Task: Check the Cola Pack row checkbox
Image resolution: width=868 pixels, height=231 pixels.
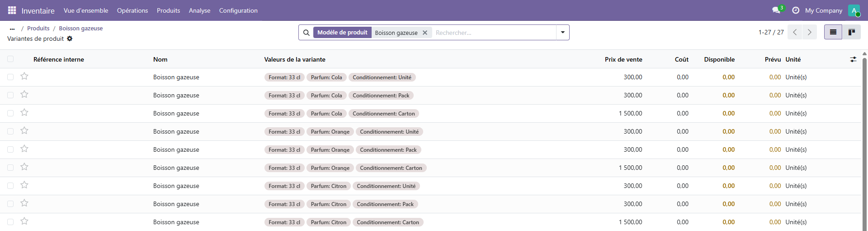Action: [x=10, y=95]
